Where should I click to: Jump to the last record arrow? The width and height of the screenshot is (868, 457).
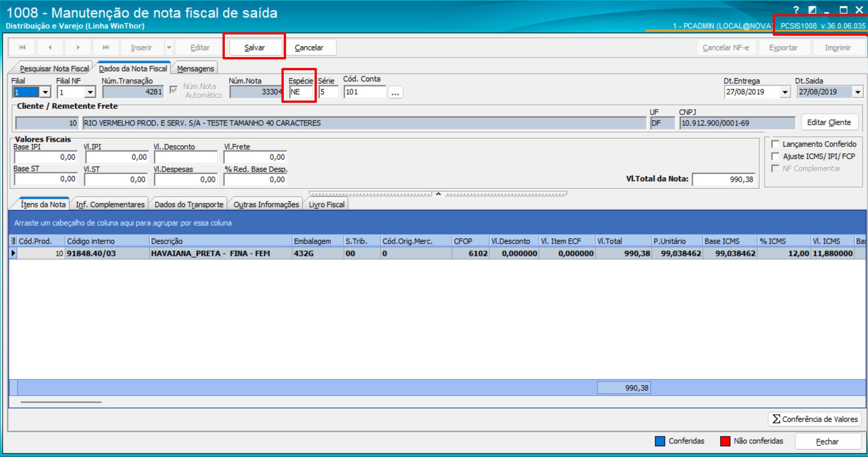106,48
